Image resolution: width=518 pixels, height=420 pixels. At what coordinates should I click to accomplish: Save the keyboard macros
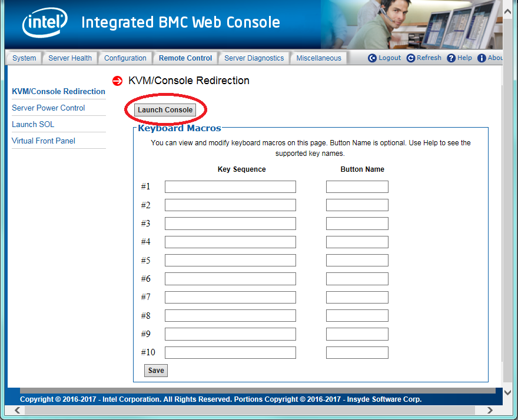(x=156, y=371)
